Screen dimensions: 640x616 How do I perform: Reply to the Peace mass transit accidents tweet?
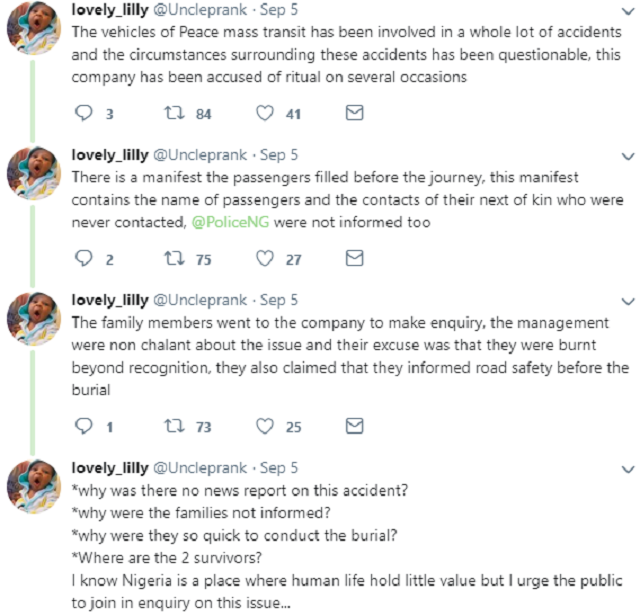tap(85, 114)
